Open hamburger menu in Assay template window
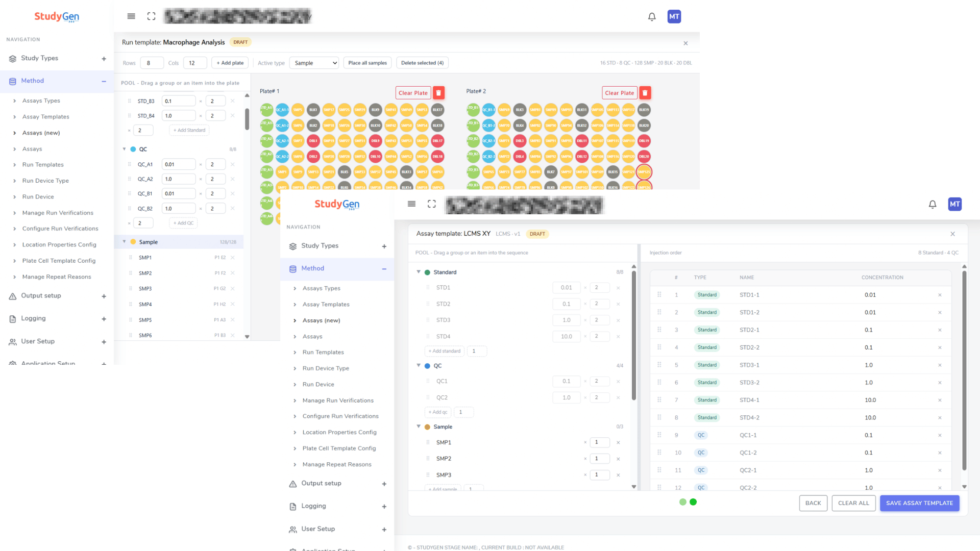980x551 pixels. [411, 204]
